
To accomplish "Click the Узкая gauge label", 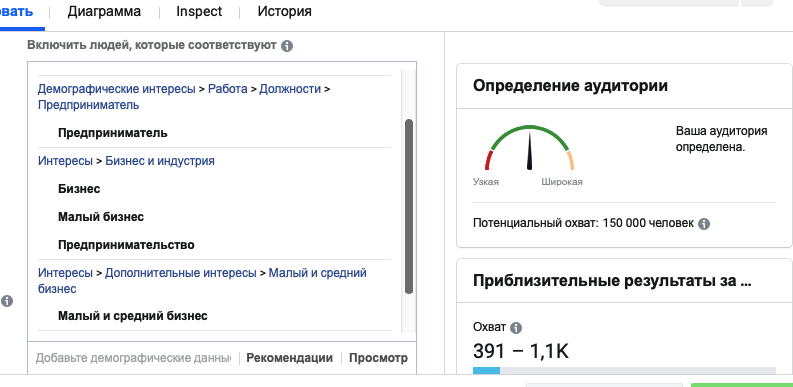I will 486,182.
